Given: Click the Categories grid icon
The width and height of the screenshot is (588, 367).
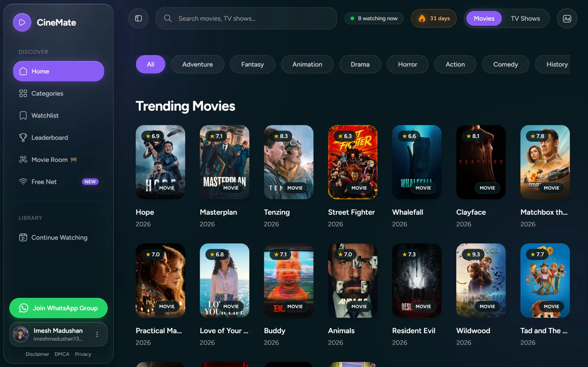Looking at the screenshot, I should click(23, 93).
